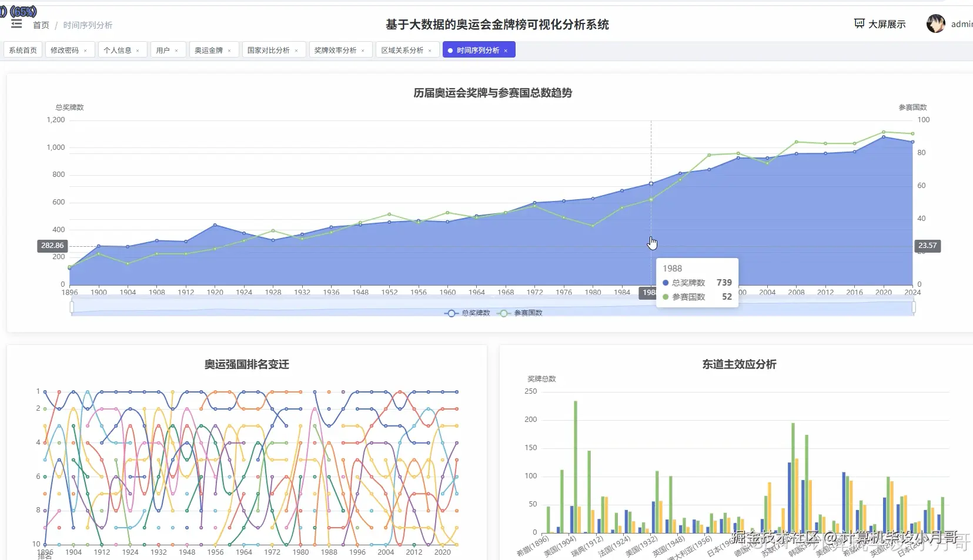Click the 奥运强国排名变迁 chart title
The width and height of the screenshot is (973, 560).
coord(247,364)
